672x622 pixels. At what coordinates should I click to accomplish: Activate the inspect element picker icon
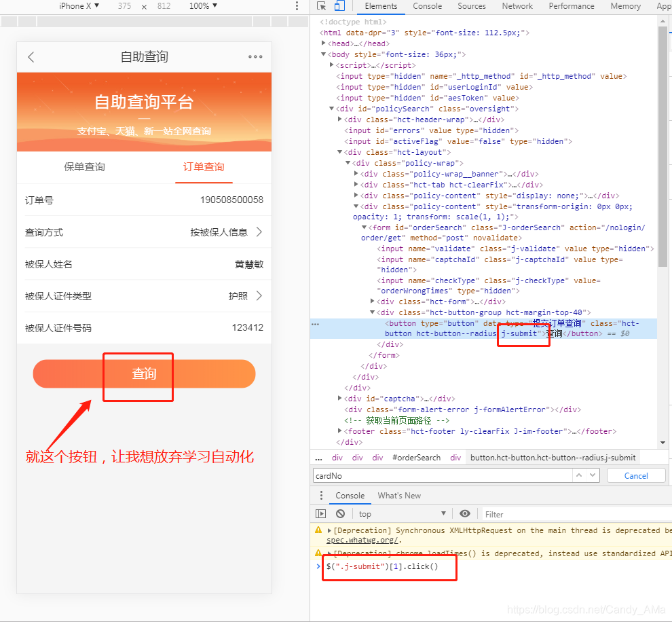point(321,6)
